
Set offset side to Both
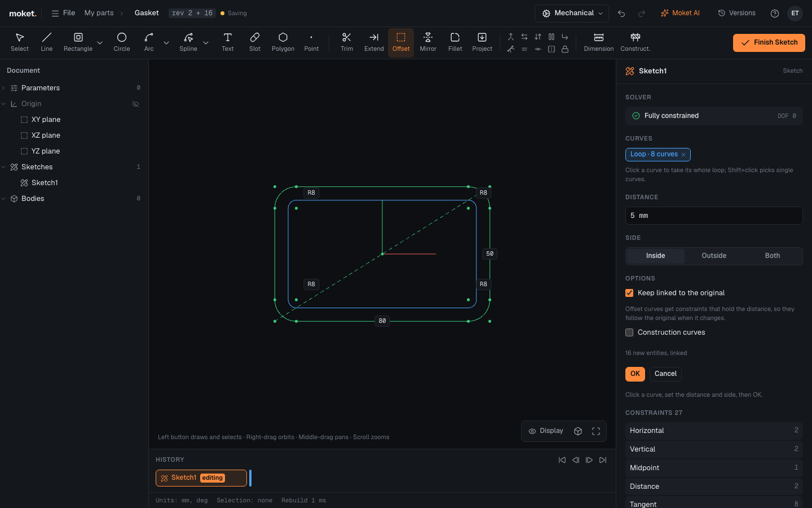tap(773, 256)
